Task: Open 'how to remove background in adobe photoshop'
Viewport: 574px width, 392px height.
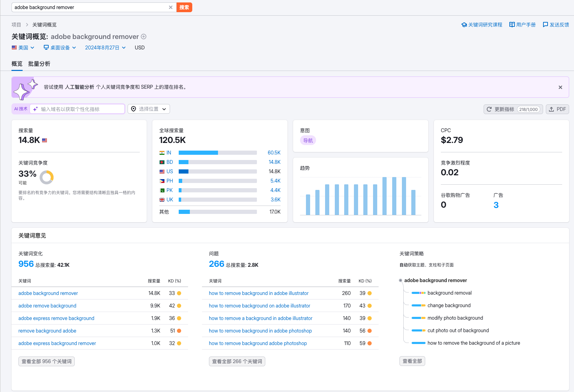Action: (x=260, y=331)
